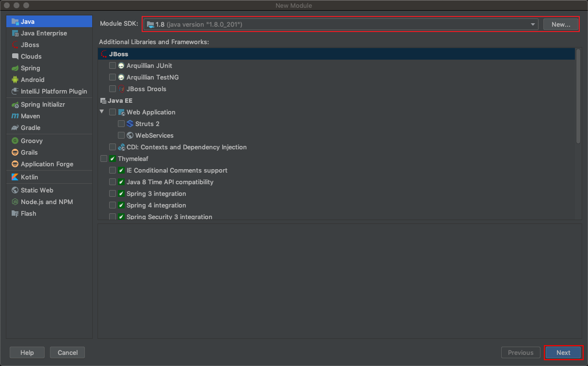Click the Web Application icon
The image size is (588, 366).
coord(121,112)
